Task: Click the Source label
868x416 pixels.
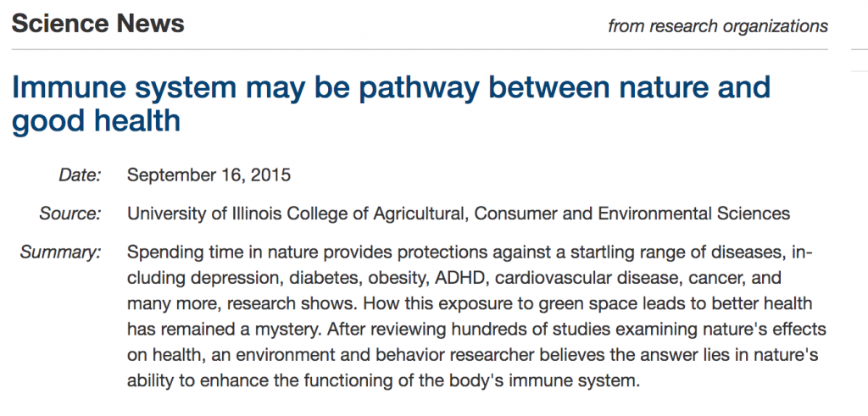Action: (x=70, y=214)
